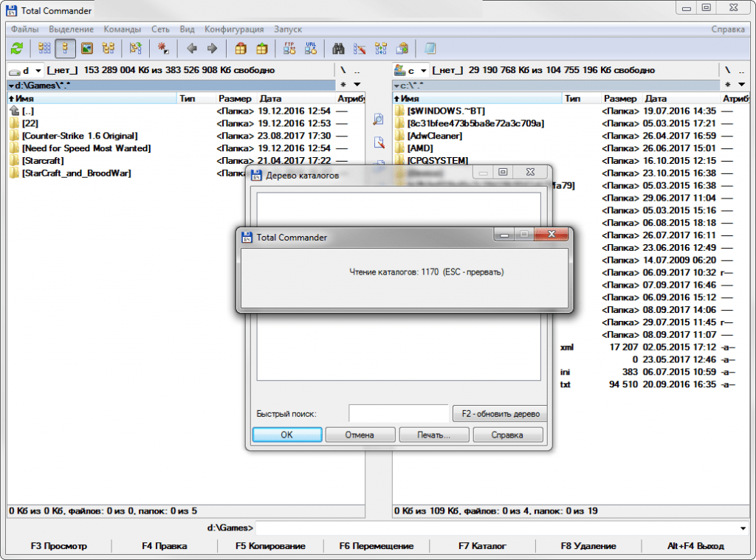
Task: Sort left panel by Размер column header
Action: point(236,98)
